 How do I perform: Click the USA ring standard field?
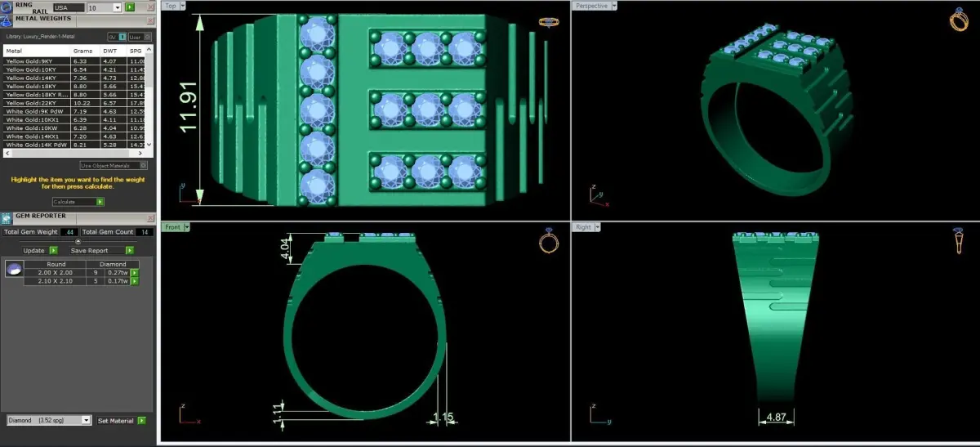[x=69, y=7]
